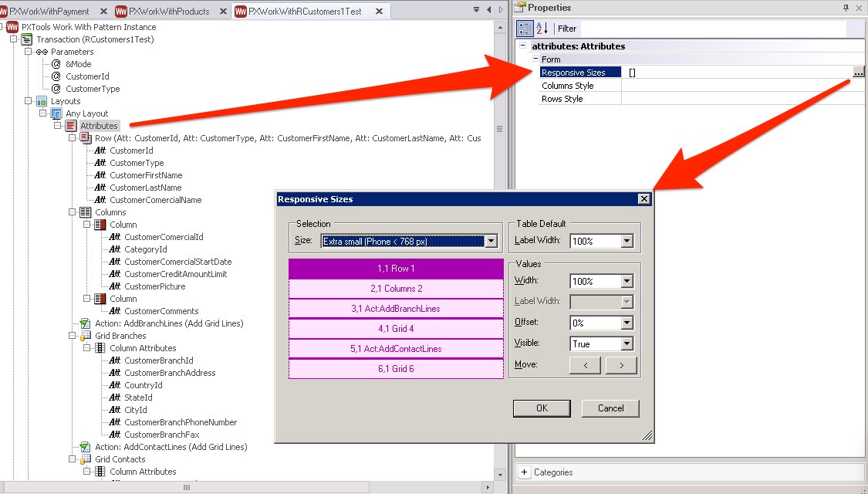Collapse the attributes: Attributes section
The width and height of the screenshot is (868, 494).
coord(522,46)
